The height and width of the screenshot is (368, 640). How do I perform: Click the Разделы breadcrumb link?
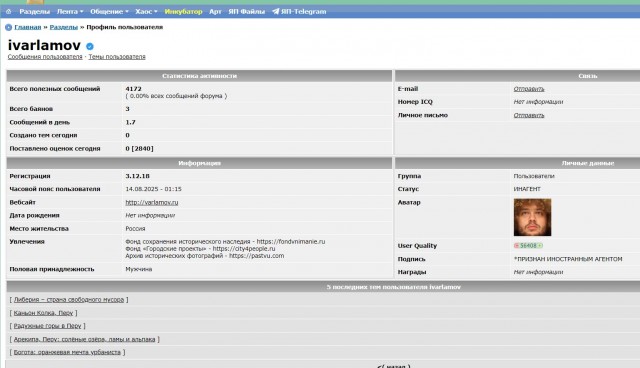(64, 27)
